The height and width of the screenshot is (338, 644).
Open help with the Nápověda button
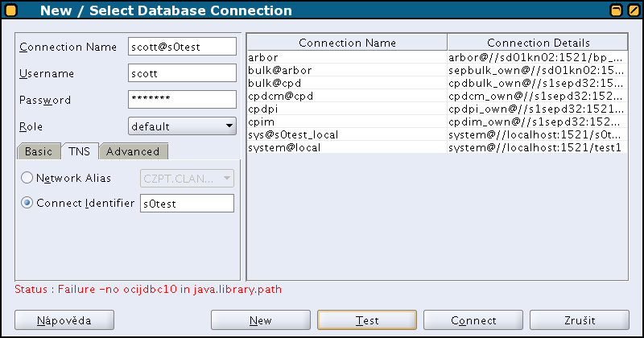pos(64,320)
